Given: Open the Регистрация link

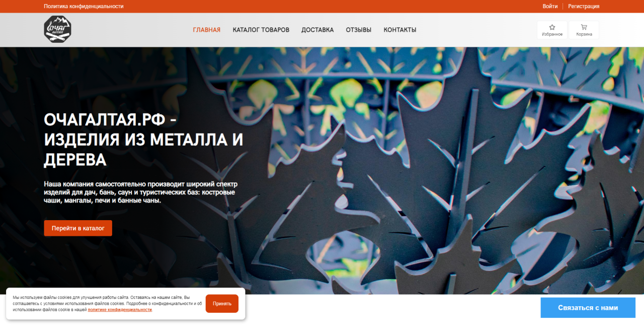Looking at the screenshot, I should (x=584, y=7).
